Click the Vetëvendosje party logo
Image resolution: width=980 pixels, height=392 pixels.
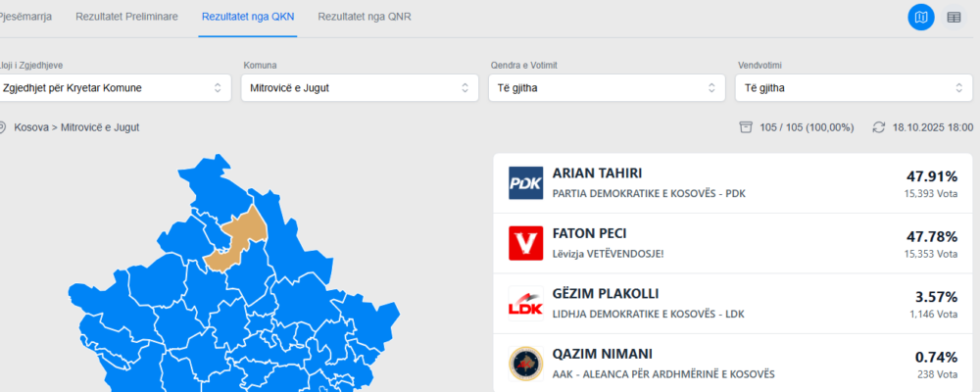point(526,243)
